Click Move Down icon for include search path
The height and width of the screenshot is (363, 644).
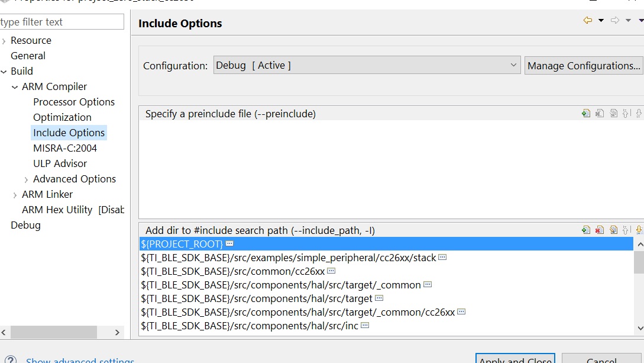[639, 230]
